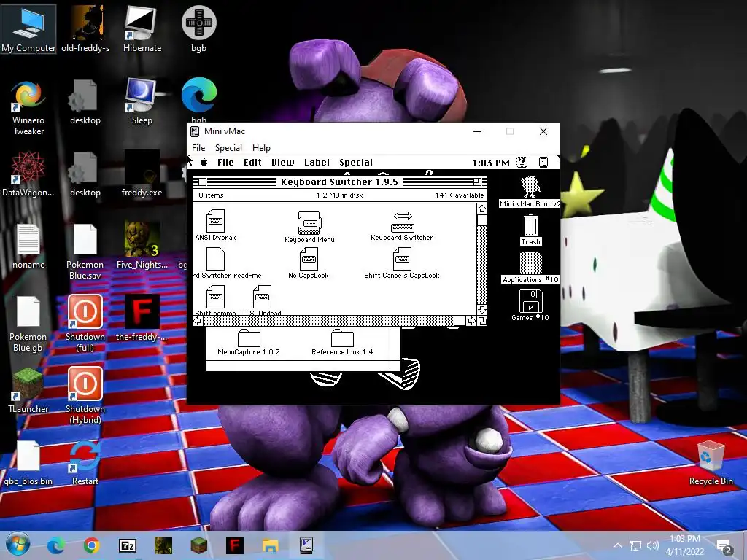Select the Hibernate shortcut icon

pos(142,28)
